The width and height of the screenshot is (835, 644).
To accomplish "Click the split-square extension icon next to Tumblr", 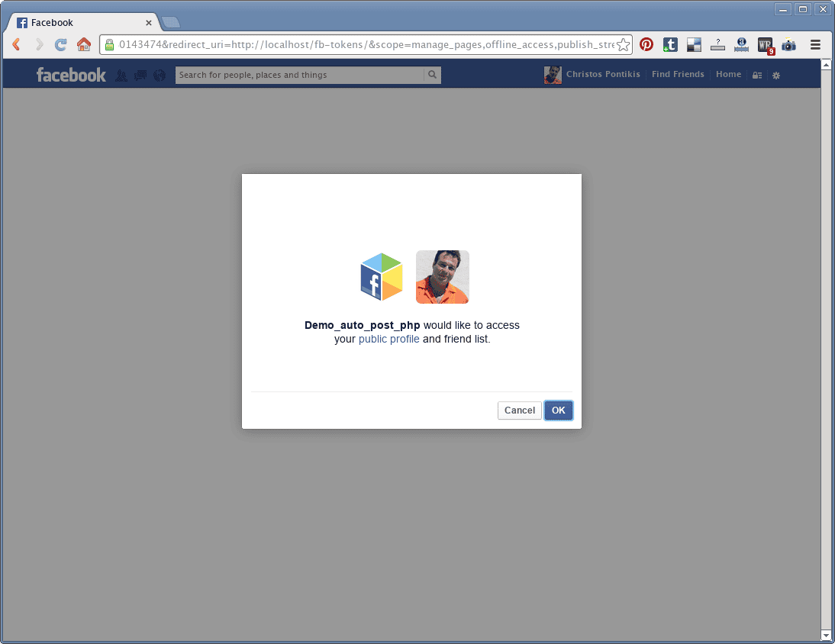I will pyautogui.click(x=694, y=45).
